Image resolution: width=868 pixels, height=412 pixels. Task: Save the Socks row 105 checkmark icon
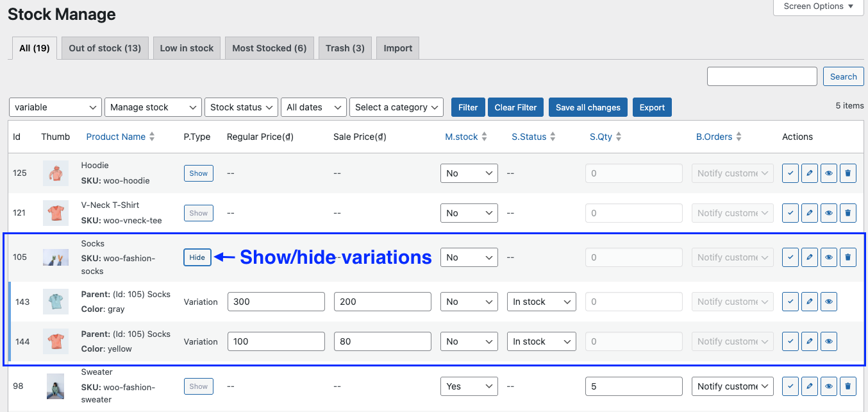[790, 257]
